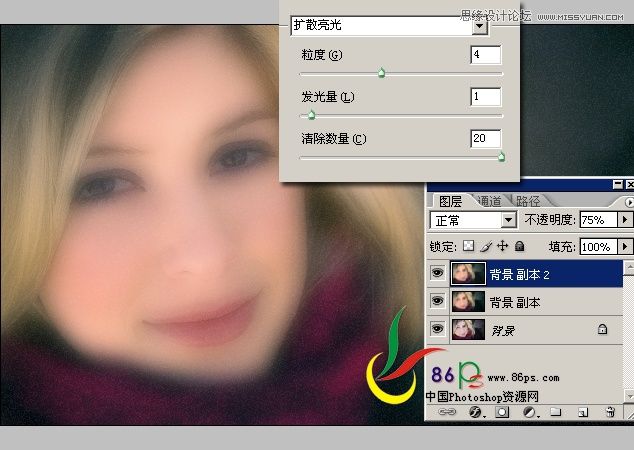Screen dimensions: 634x450
Task: Open the 正常 blend mode dropdown
Action: [x=509, y=220]
